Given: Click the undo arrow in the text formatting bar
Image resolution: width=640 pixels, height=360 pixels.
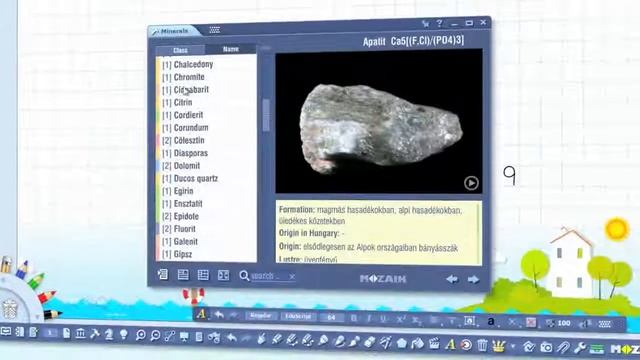Looking at the screenshot, I should pos(219,315).
